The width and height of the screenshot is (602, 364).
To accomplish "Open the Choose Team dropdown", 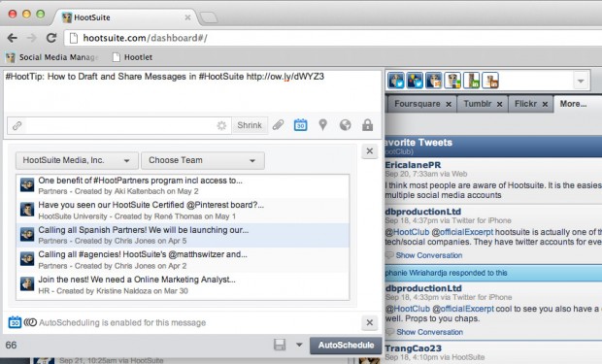I will click(203, 160).
